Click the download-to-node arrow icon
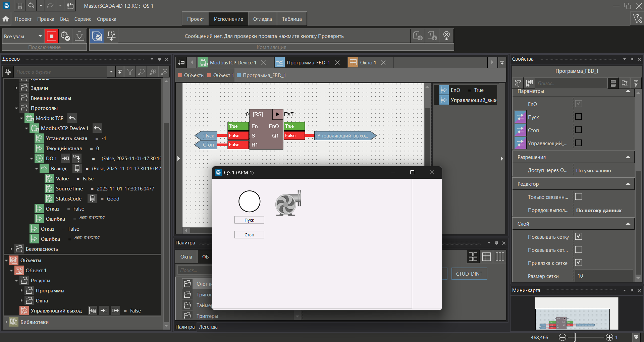Screen dimensions: 644x342 [x=79, y=36]
